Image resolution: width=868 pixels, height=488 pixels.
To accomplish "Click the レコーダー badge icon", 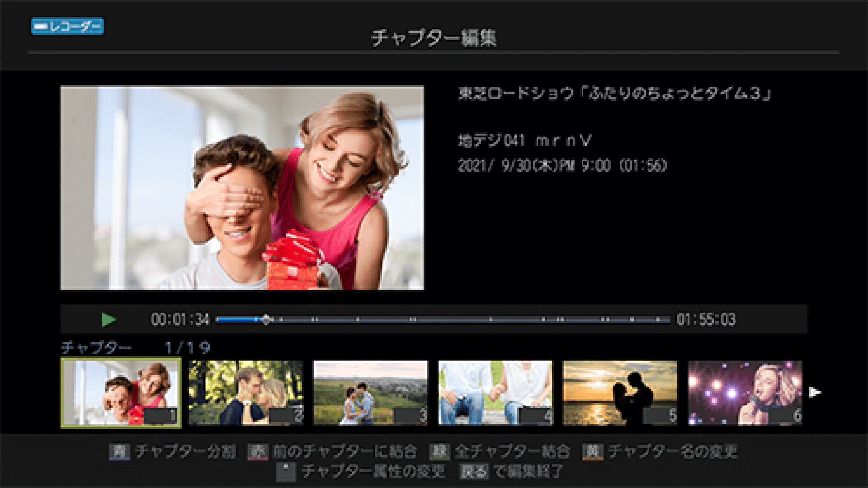I will click(67, 27).
